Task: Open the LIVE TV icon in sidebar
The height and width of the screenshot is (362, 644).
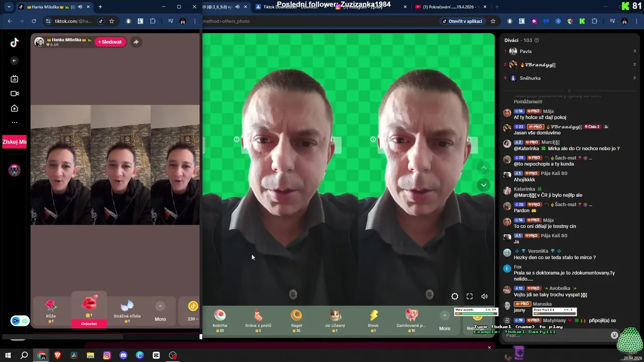Action: (15, 78)
